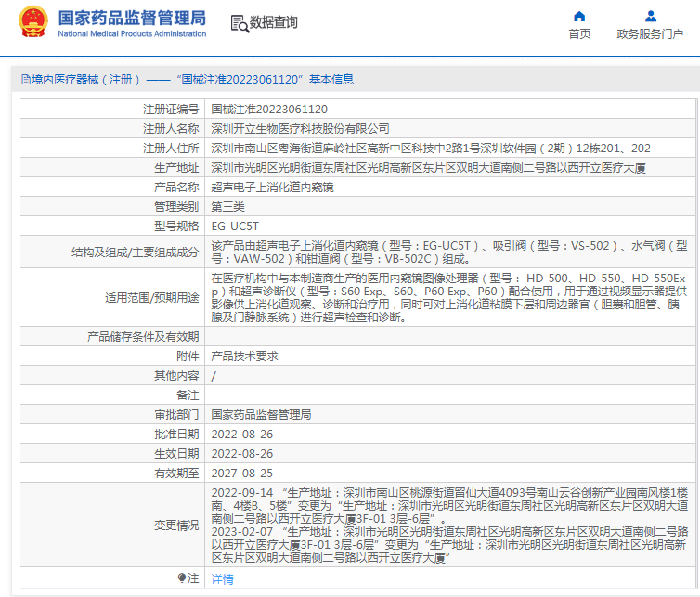The height and width of the screenshot is (597, 700).
Task: Click the 注册人住所 address value
Action: coord(431,149)
